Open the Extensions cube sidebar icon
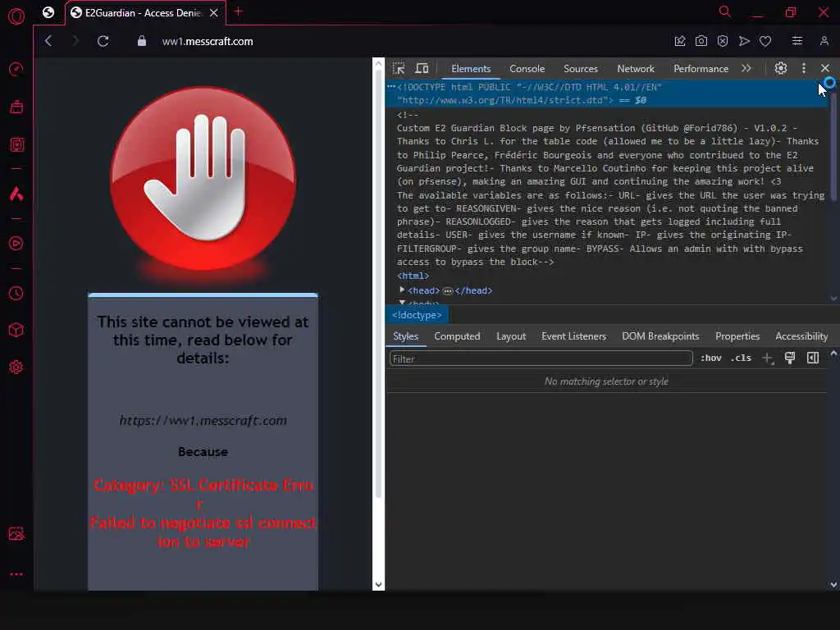The height and width of the screenshot is (630, 840). [16, 330]
